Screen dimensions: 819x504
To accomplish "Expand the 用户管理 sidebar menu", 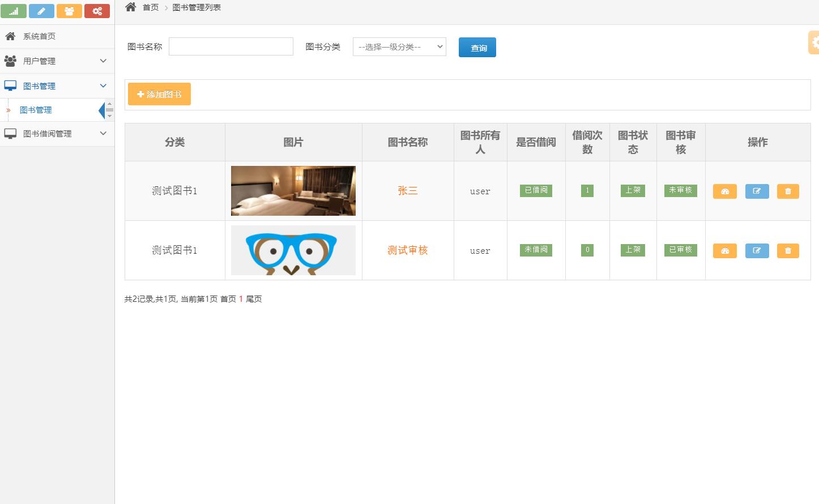I will [x=57, y=61].
